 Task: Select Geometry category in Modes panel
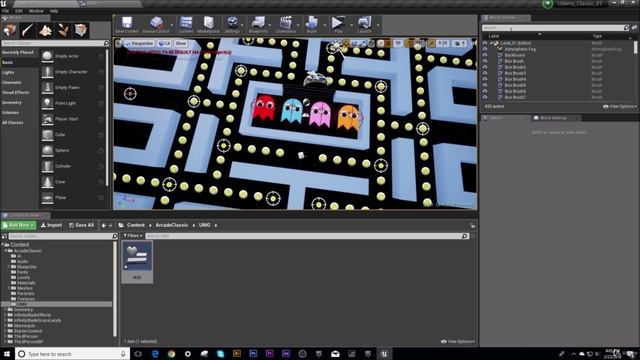coord(12,102)
